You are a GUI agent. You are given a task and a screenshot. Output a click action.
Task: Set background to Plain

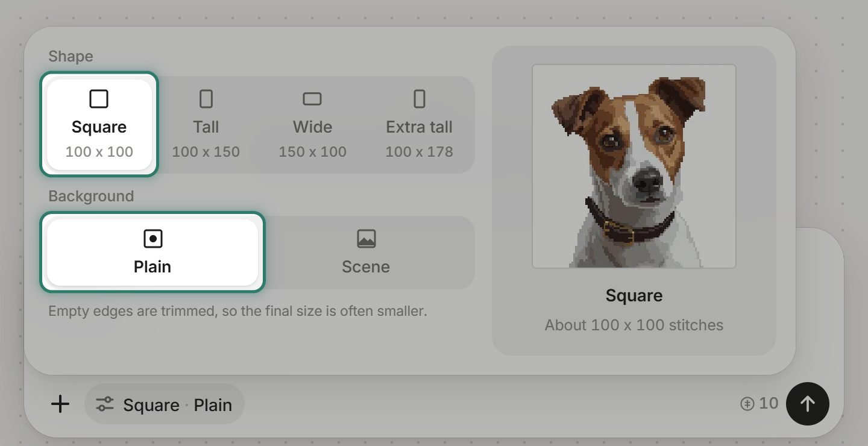pyautogui.click(x=153, y=253)
